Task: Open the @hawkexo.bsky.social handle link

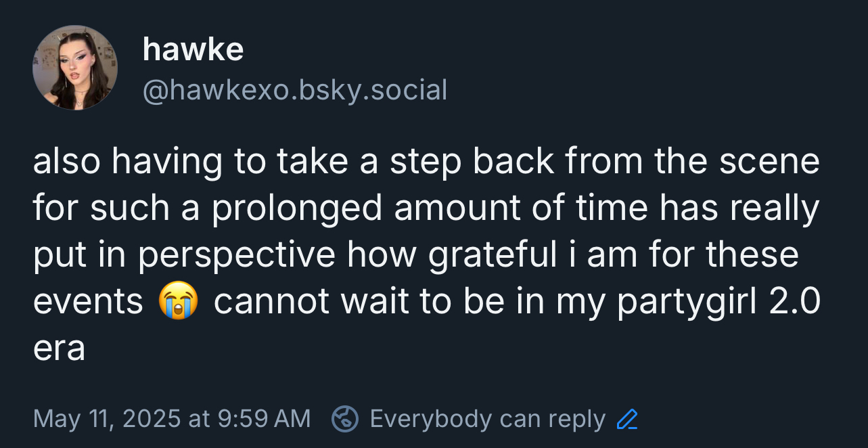Action: coord(295,90)
